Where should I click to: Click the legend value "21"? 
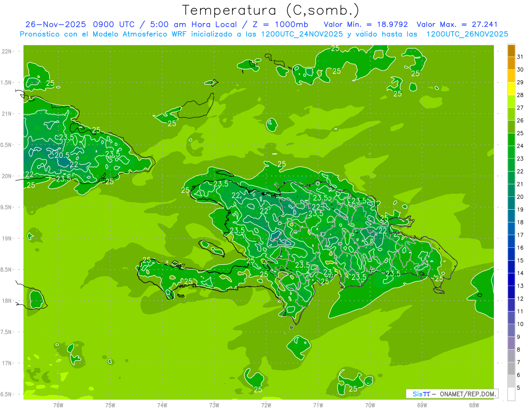[x=520, y=184]
